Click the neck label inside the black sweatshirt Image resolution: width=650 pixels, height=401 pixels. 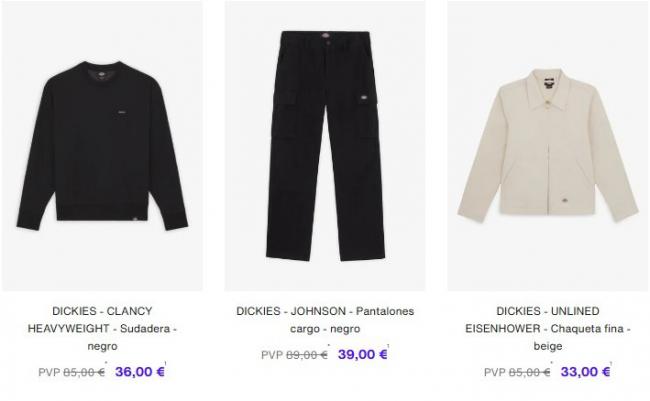pyautogui.click(x=102, y=74)
